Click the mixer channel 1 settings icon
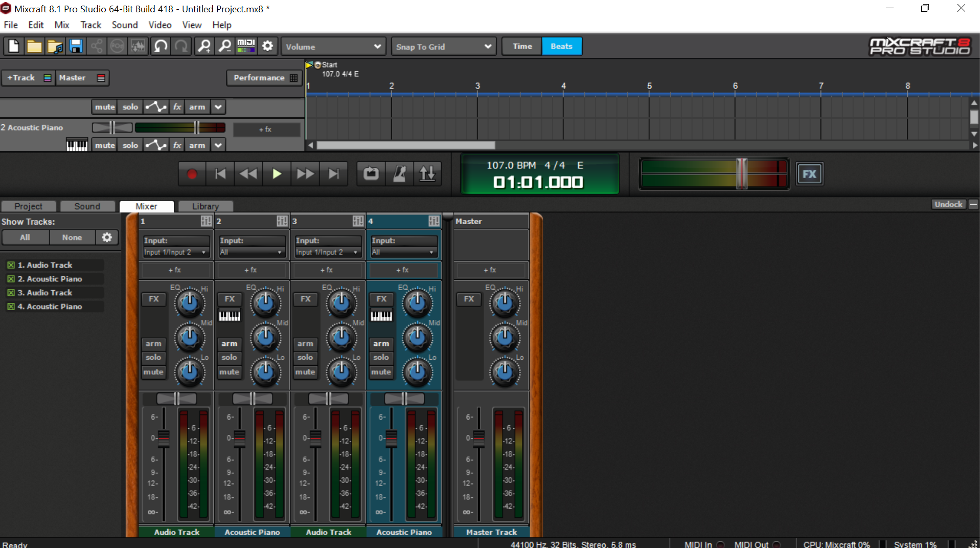The width and height of the screenshot is (980, 548). [x=206, y=221]
